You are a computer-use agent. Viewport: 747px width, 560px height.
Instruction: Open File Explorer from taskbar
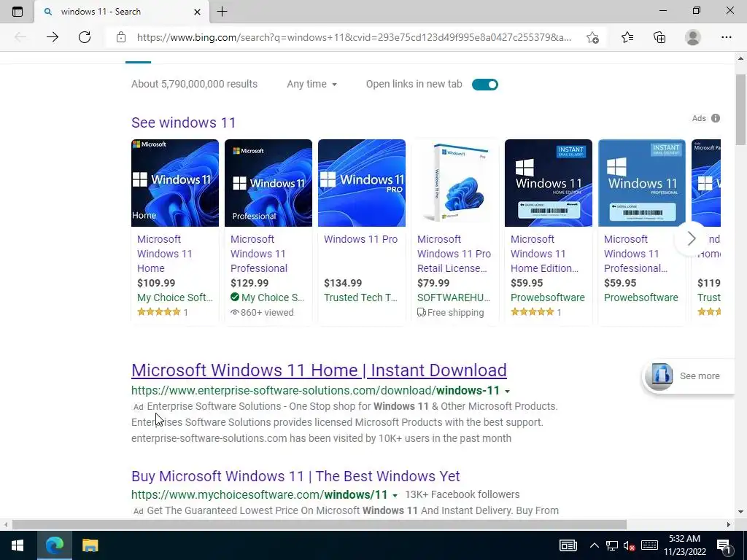tap(90, 545)
